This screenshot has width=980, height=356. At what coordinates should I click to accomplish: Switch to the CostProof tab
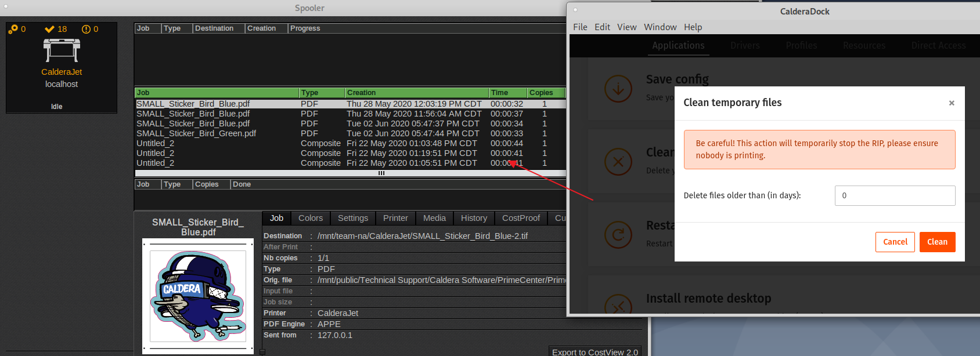520,218
